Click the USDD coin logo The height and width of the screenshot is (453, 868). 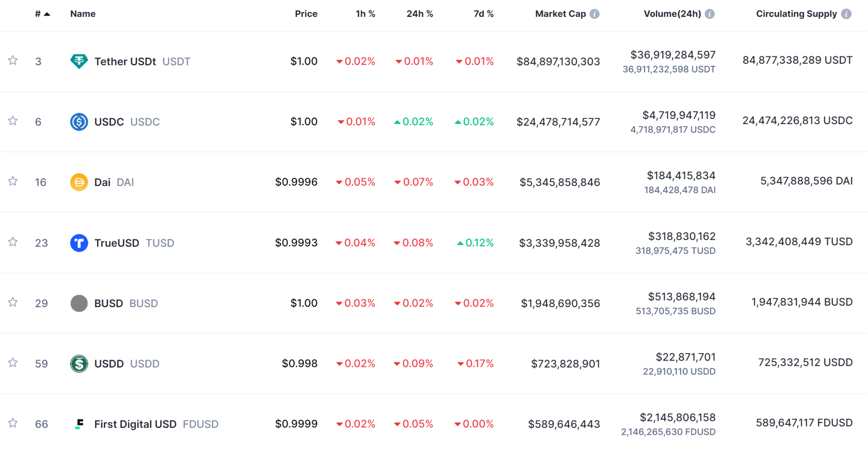point(79,364)
